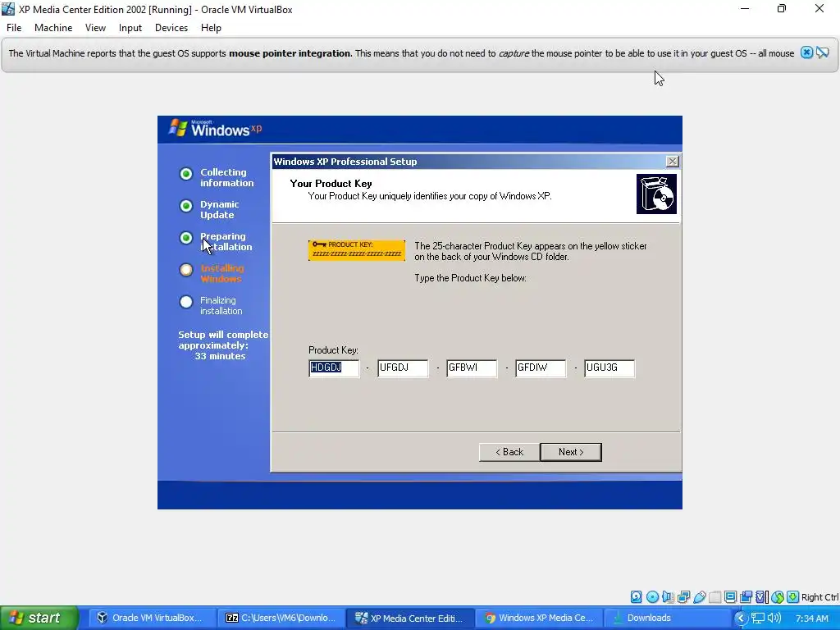
Task: Click the 'Right Ctrl' host key label
Action: (x=819, y=597)
